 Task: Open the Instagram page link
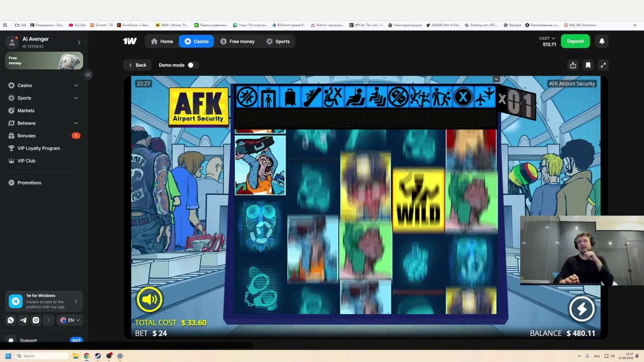coord(36,320)
